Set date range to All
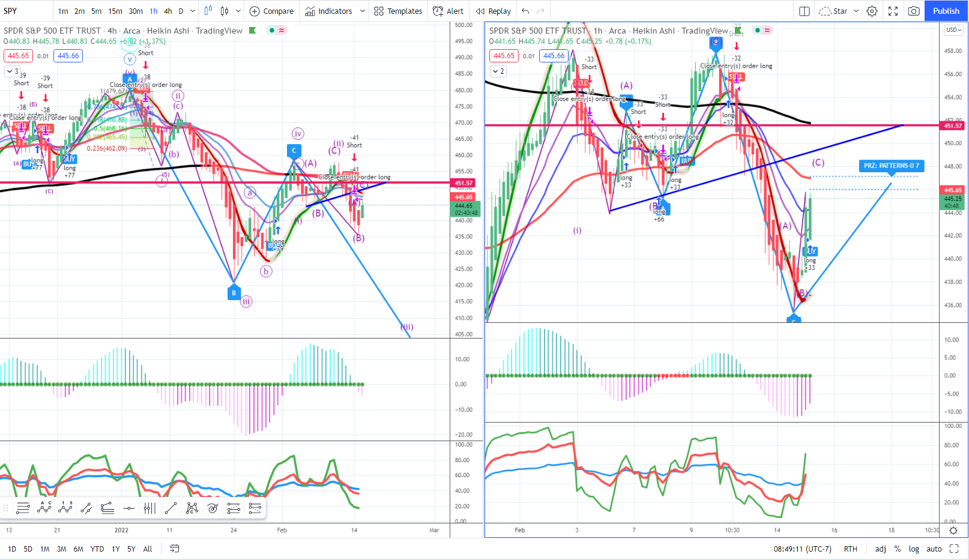Viewport: 969px width, 560px height. coord(148,549)
